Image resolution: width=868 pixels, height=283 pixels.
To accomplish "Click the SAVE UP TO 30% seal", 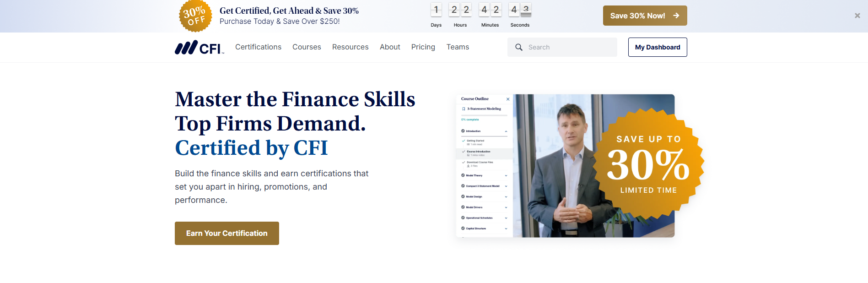I will (x=648, y=164).
